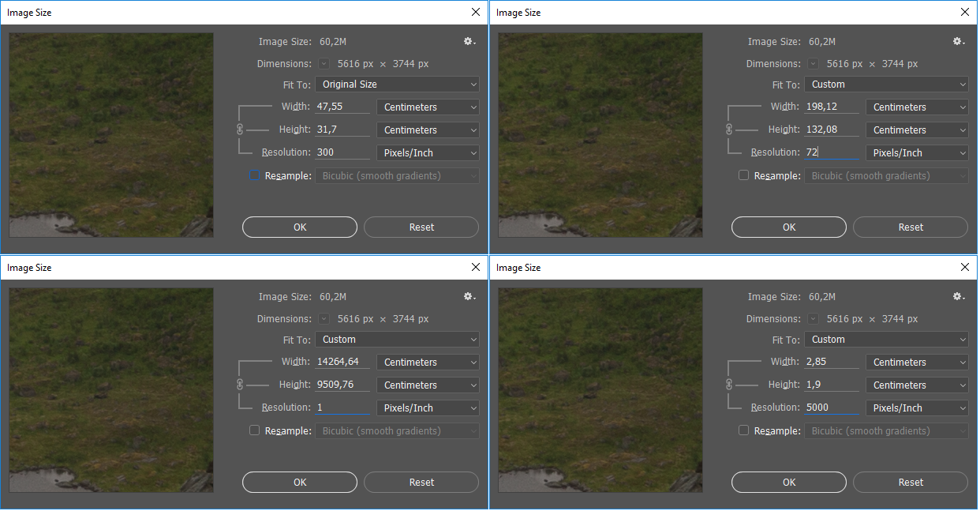Click the Height field showing 9509,76
The height and width of the screenshot is (511, 980).
pyautogui.click(x=342, y=385)
